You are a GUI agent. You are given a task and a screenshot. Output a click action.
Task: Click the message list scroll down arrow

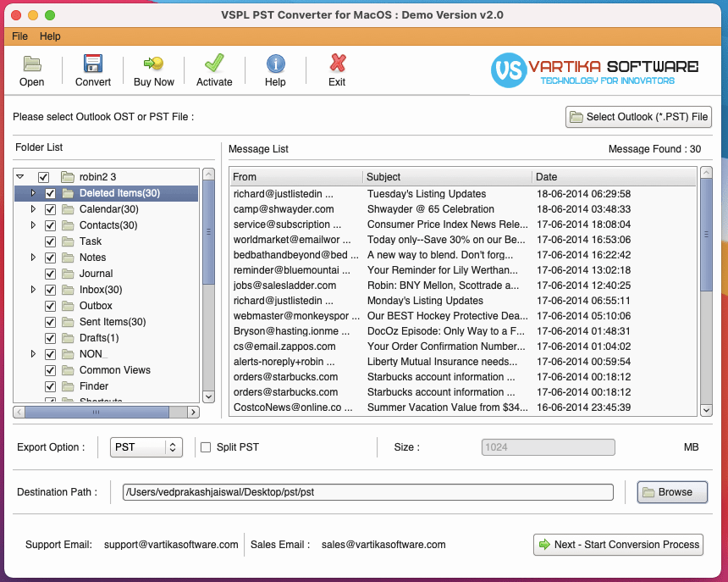pyautogui.click(x=706, y=410)
